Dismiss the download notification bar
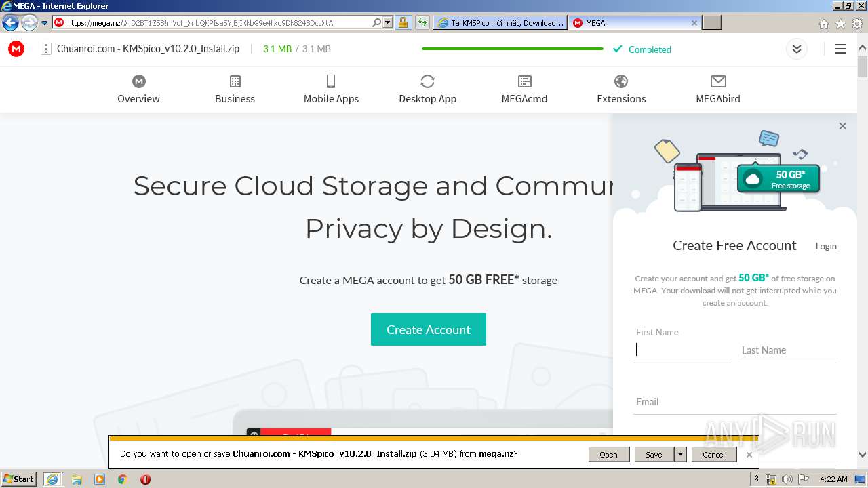 click(749, 455)
